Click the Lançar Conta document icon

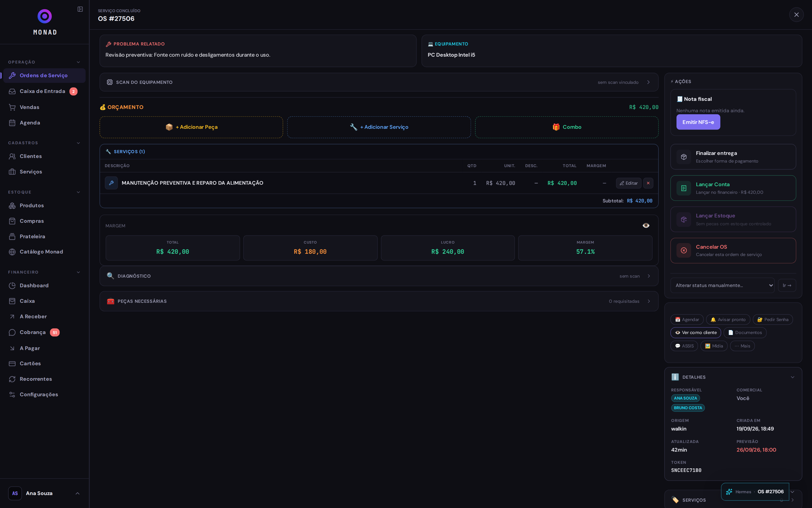coord(684,188)
